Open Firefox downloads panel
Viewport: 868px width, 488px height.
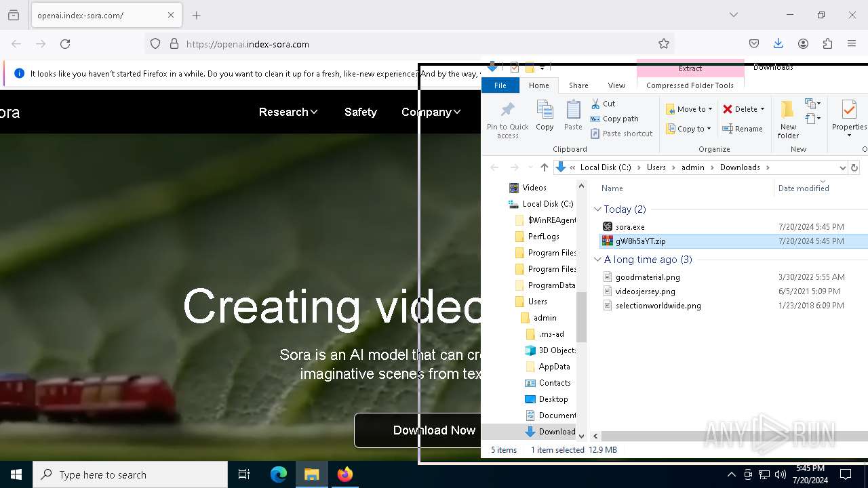(x=778, y=44)
